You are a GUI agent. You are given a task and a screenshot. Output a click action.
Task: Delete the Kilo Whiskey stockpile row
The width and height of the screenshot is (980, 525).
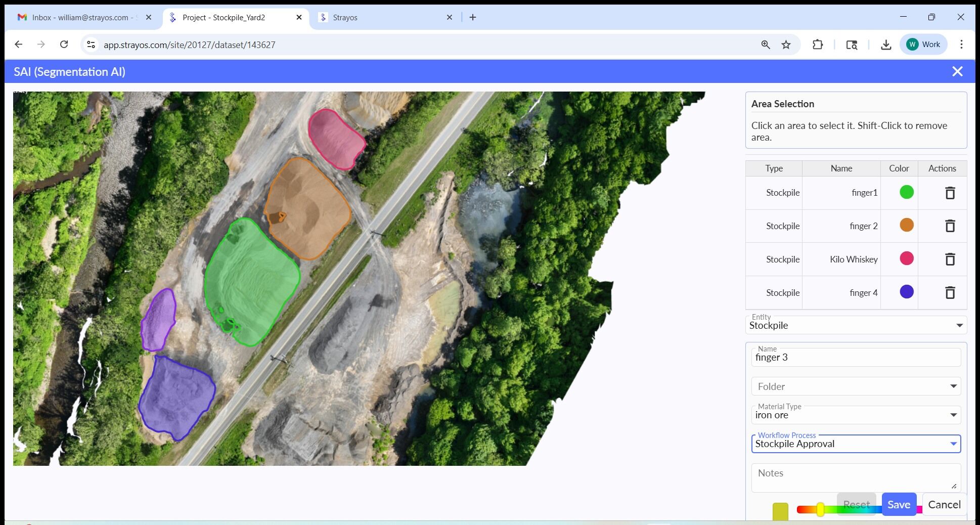point(950,259)
